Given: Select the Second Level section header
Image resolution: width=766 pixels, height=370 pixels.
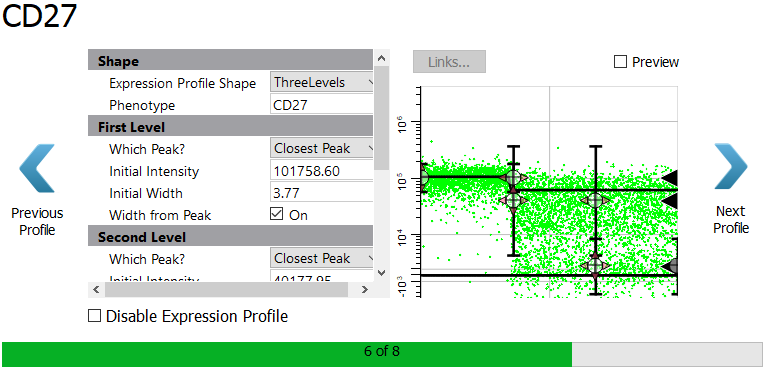Looking at the screenshot, I should (231, 237).
